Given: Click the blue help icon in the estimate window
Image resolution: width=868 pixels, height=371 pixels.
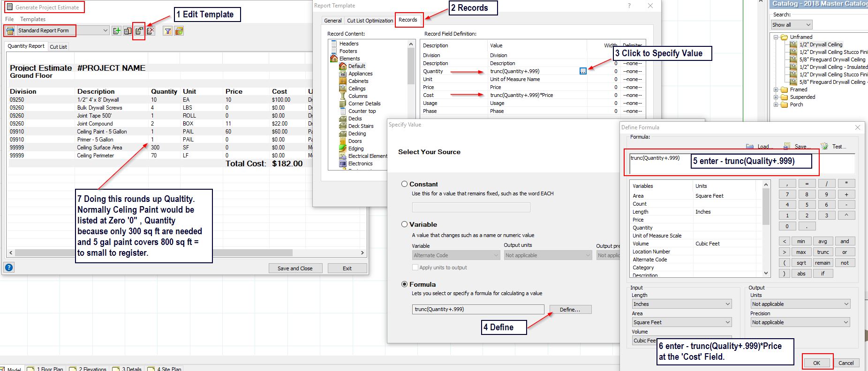Looking at the screenshot, I should [x=9, y=267].
